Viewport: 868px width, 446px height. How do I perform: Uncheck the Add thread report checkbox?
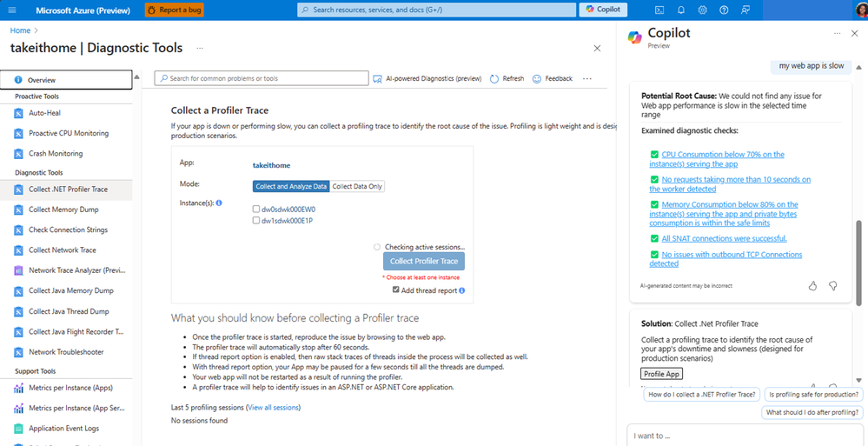(396, 290)
